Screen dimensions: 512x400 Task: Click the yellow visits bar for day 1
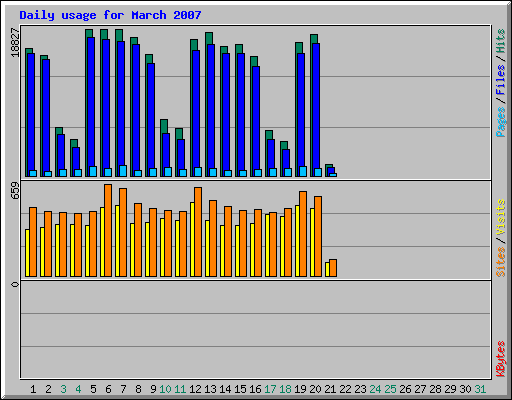(27, 253)
